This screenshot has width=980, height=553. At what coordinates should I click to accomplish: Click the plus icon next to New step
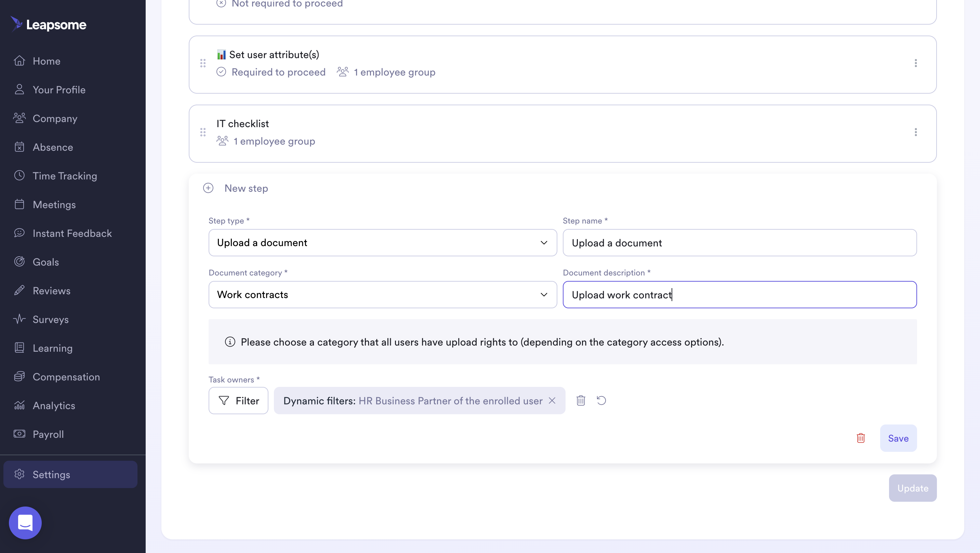[x=208, y=188]
